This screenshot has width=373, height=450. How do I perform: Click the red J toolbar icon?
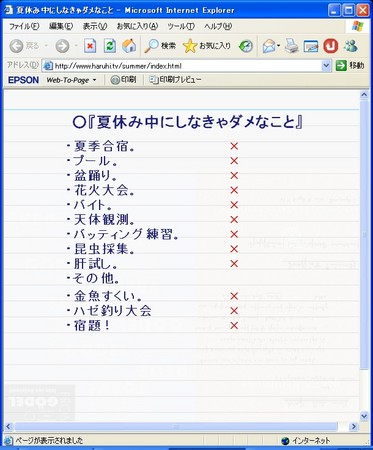click(330, 46)
